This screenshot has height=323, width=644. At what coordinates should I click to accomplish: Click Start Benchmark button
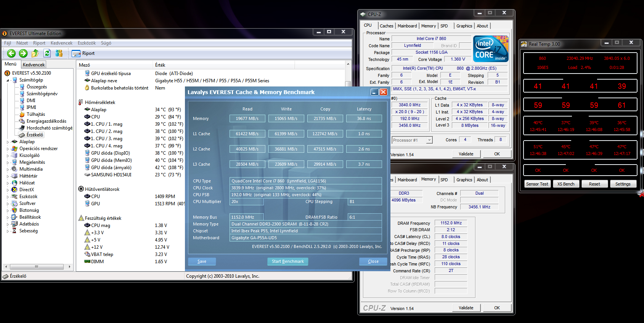(288, 261)
